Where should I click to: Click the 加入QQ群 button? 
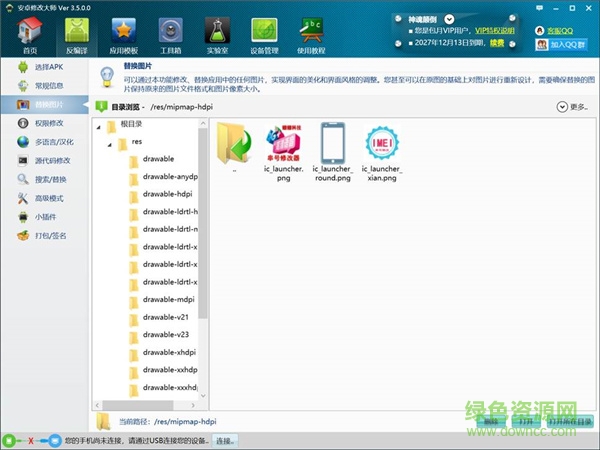[x=564, y=45]
